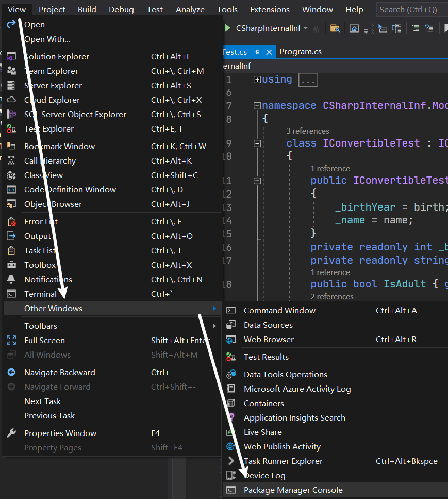
Task: Click in the Search (Ctrl+Q) box
Action: tap(412, 10)
